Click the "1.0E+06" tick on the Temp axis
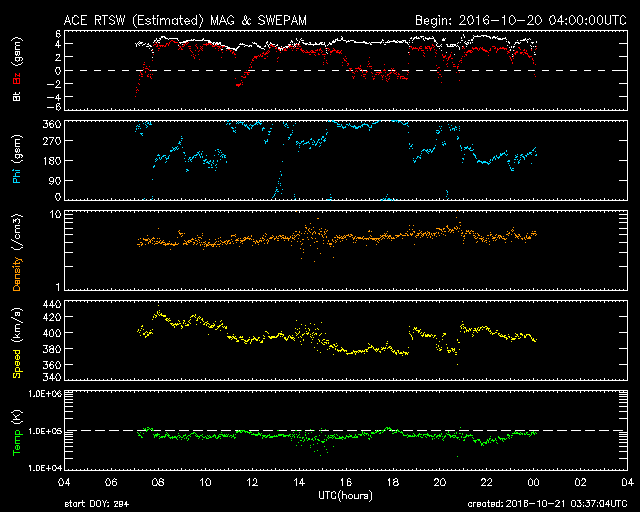 [x=45, y=394]
